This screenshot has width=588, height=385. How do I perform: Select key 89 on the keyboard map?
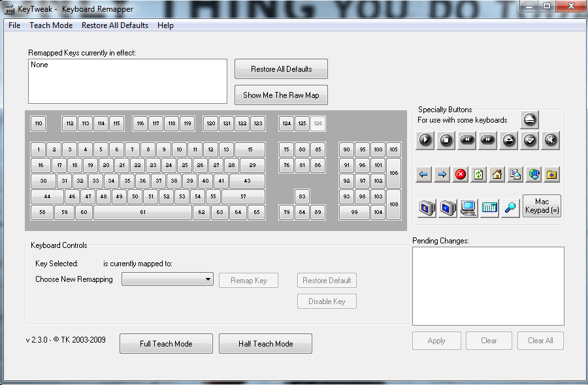click(318, 212)
